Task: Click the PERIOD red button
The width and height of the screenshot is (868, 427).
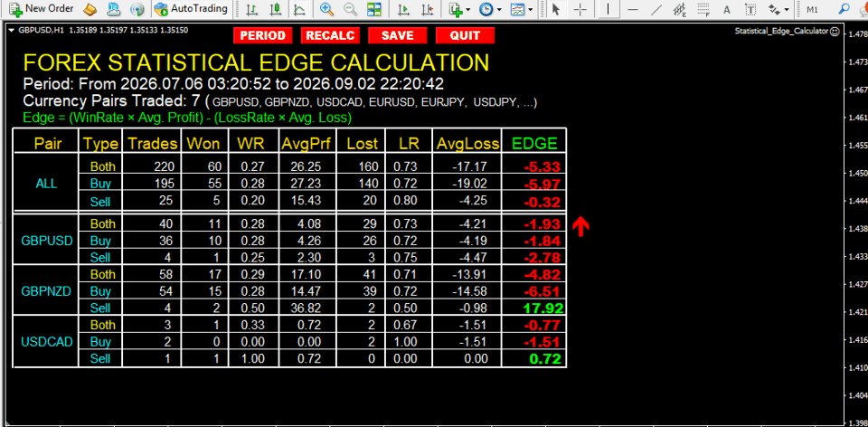Action: 262,35
